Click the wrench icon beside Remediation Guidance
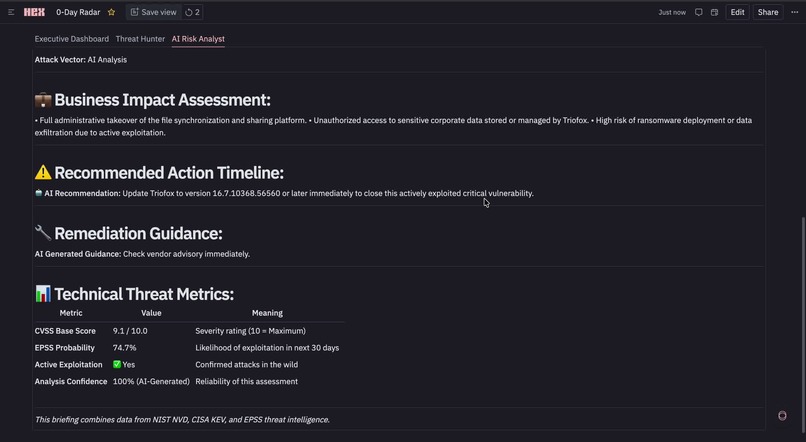806x442 pixels. click(43, 233)
